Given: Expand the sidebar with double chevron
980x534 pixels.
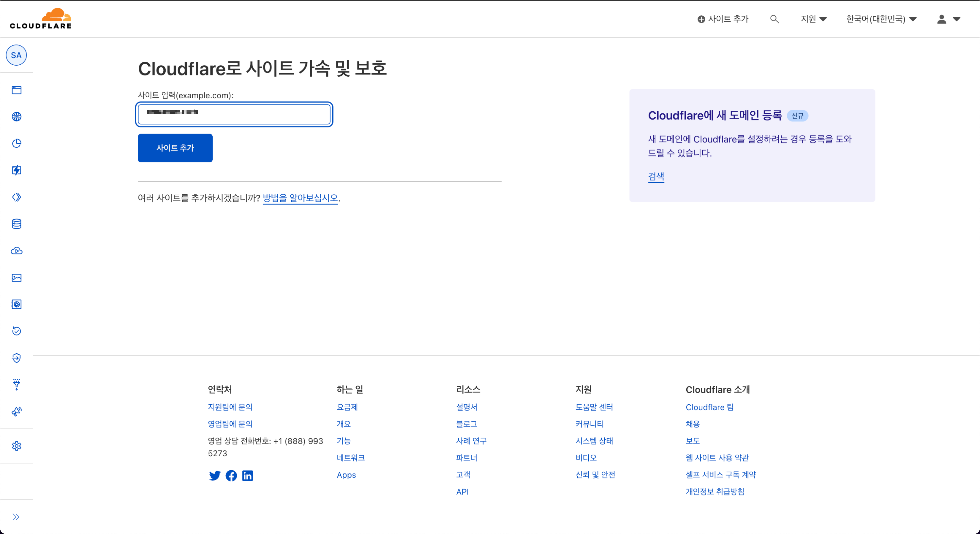Looking at the screenshot, I should [16, 516].
